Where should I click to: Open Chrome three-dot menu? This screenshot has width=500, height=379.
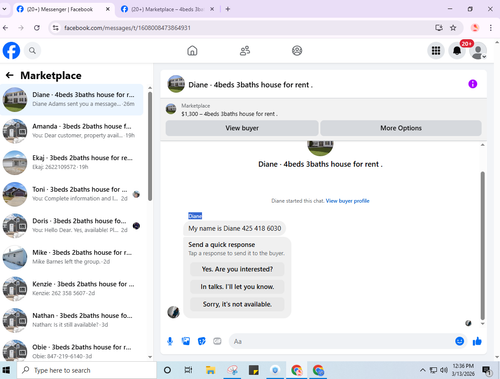point(491,28)
